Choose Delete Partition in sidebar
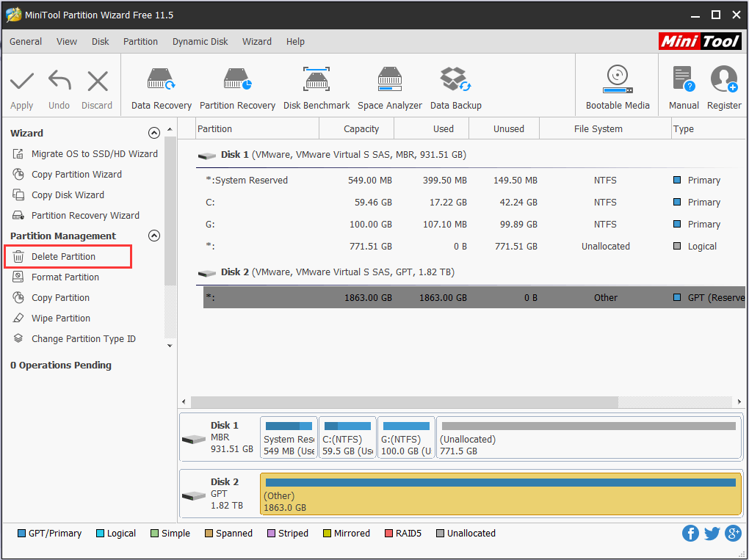749x560 pixels. click(68, 256)
